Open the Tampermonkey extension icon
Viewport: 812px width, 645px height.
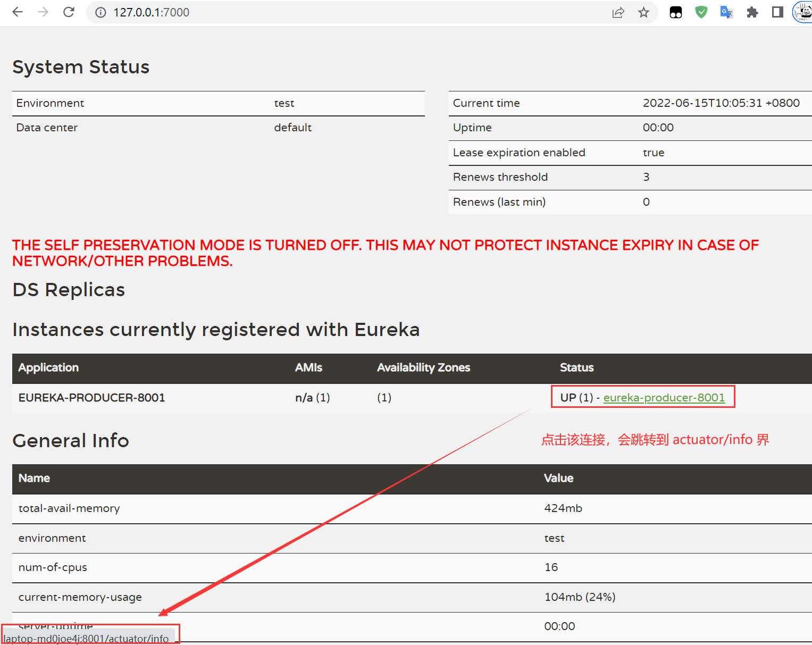pos(676,12)
